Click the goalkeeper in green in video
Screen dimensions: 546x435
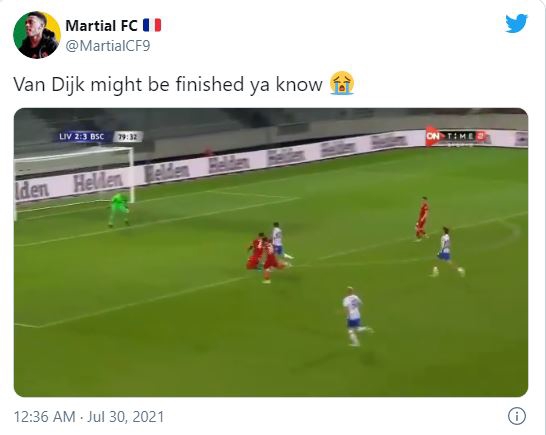pyautogui.click(x=118, y=210)
